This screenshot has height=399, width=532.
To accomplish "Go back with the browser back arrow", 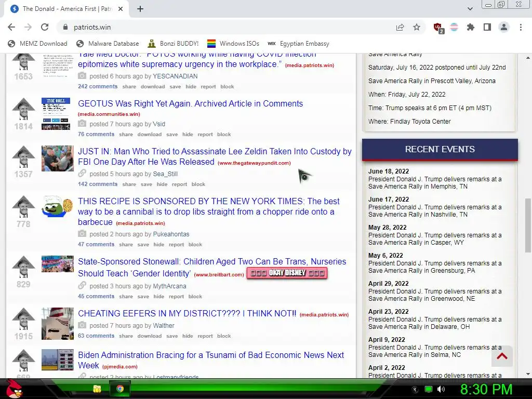I will tap(11, 27).
